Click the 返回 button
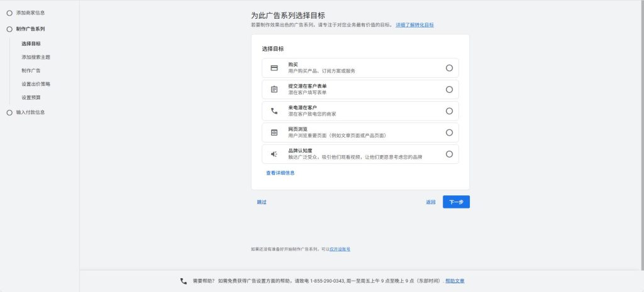644x292 pixels. pyautogui.click(x=430, y=202)
